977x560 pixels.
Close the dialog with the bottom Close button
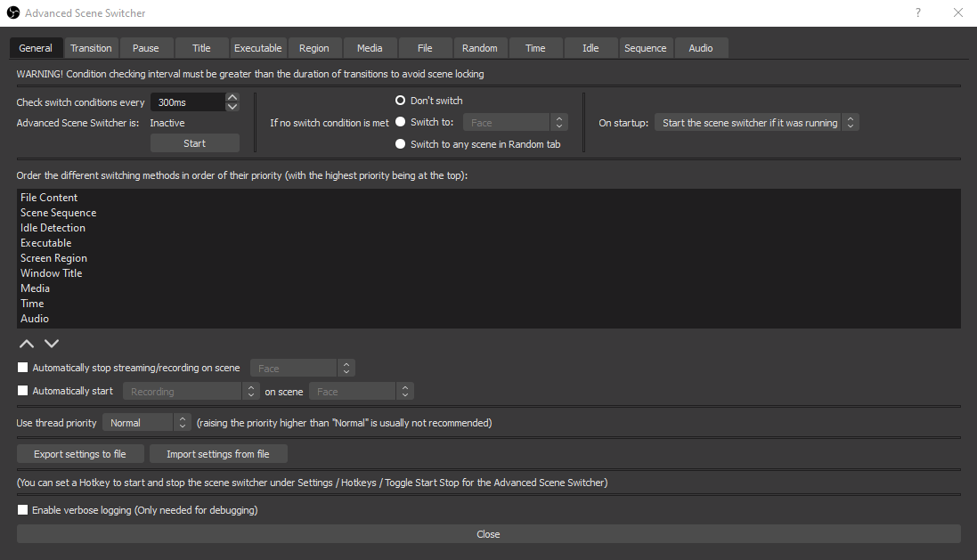coord(488,534)
